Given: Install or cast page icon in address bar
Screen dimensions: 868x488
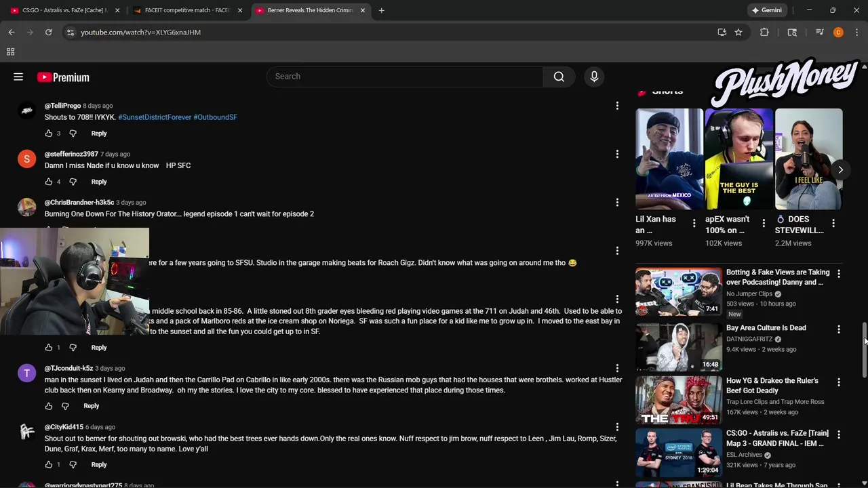Looking at the screenshot, I should (x=722, y=32).
